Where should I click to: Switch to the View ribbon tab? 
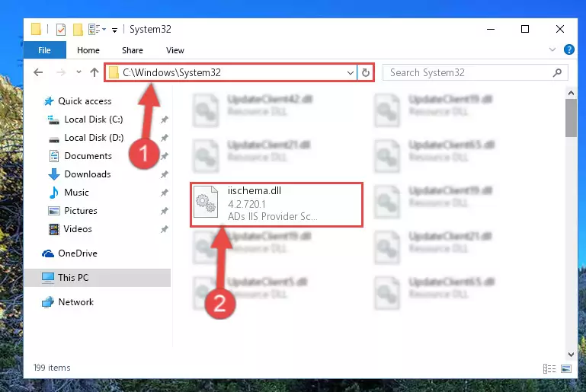[175, 50]
